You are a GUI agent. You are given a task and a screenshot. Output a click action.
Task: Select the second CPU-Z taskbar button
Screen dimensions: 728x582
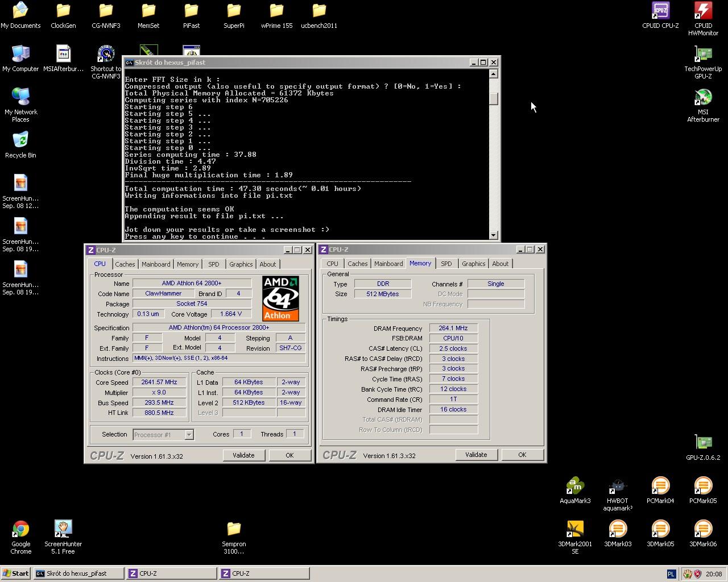click(x=264, y=573)
